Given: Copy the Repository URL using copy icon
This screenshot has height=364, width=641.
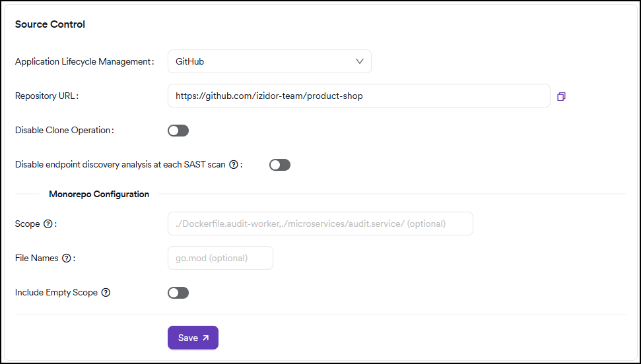Looking at the screenshot, I should pos(561,96).
